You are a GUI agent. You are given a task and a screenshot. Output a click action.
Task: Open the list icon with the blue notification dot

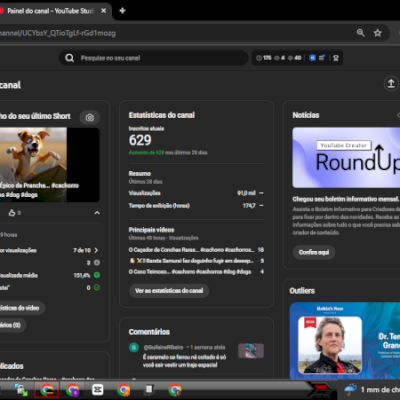pos(322,58)
